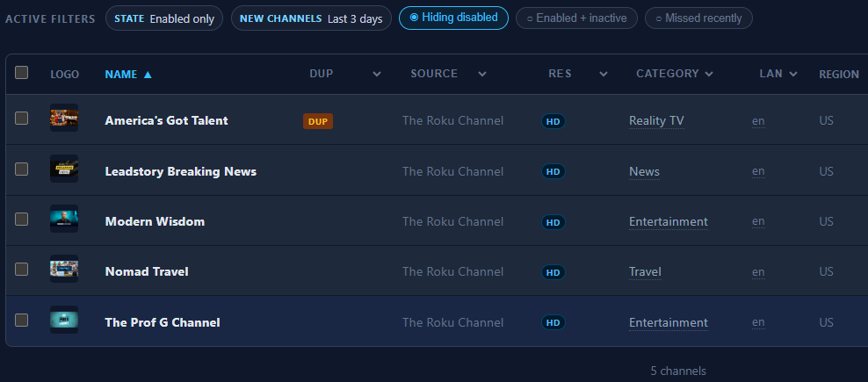Enable the Missed recently filter
The image size is (868, 382).
(x=698, y=18)
